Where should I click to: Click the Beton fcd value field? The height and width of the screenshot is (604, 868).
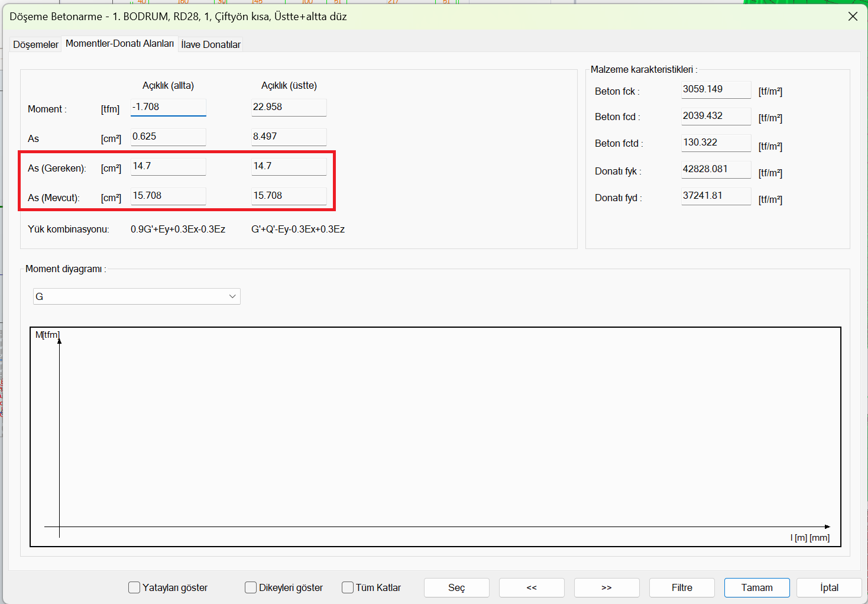716,116
